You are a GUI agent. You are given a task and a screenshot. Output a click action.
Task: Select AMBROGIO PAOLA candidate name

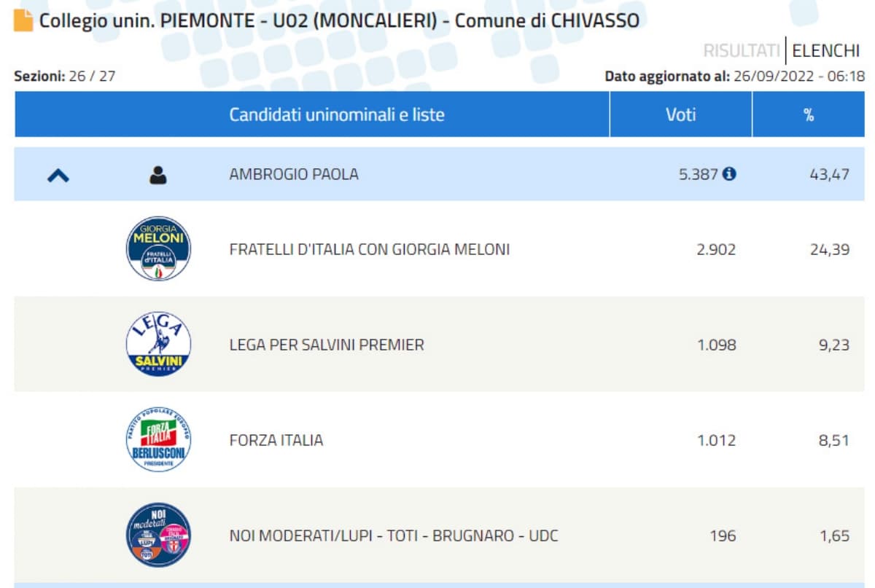point(294,175)
